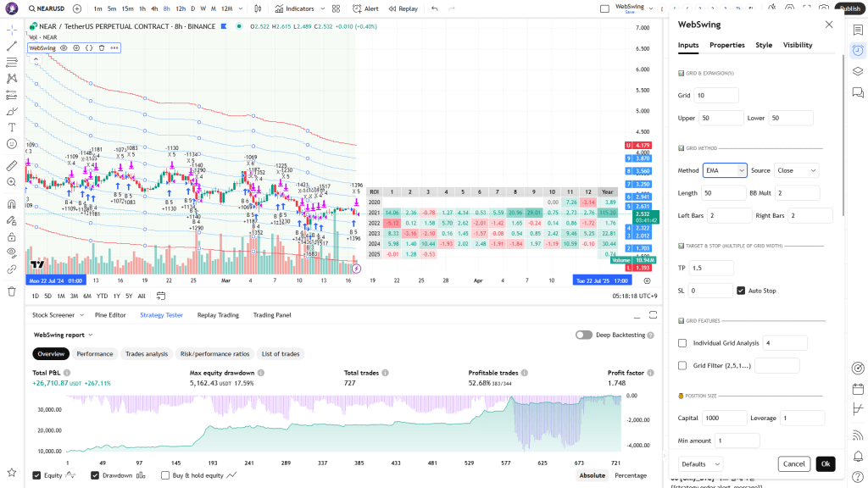Click the WebSwing source code braces icon
Image resolution: width=868 pixels, height=488 pixels.
[89, 47]
